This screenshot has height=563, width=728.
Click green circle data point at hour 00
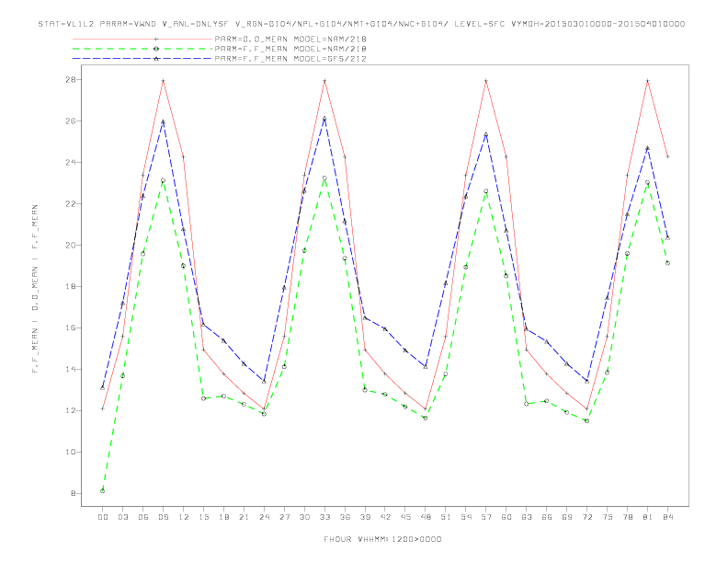coord(103,491)
